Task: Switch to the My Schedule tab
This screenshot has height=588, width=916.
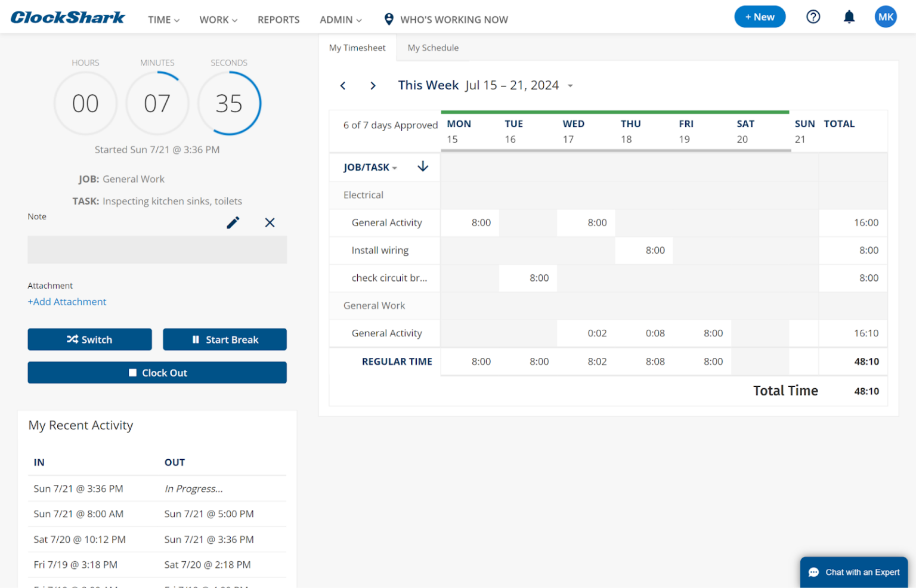Action: tap(433, 48)
